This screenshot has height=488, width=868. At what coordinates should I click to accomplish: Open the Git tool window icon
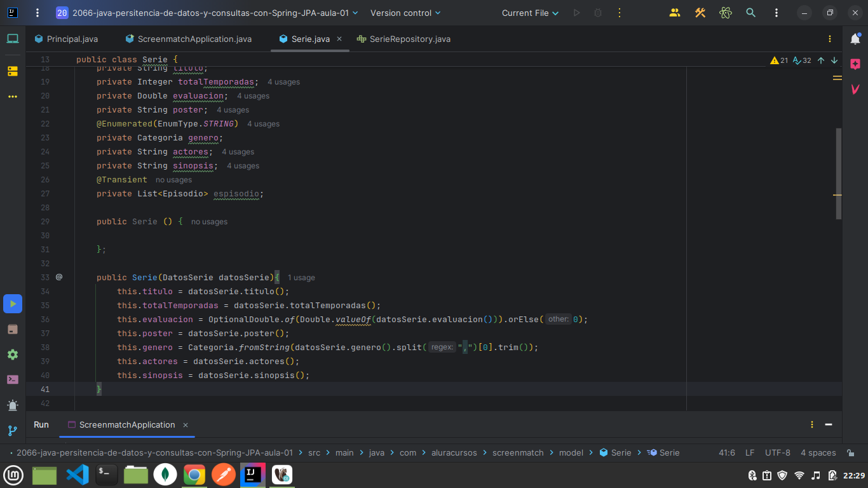coord(13,430)
